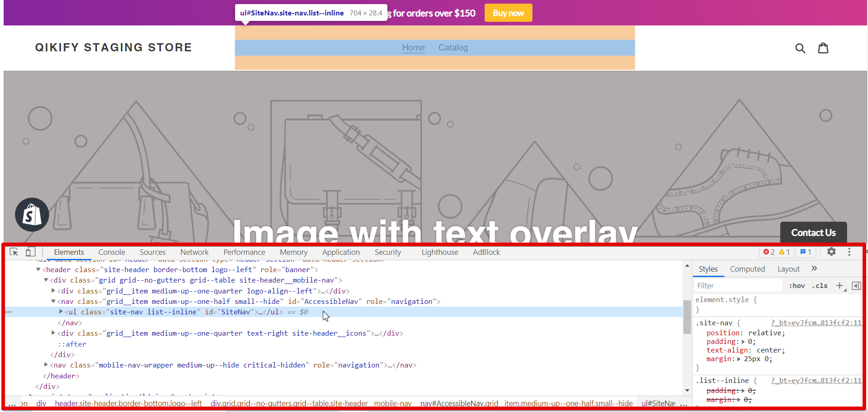Click the yellow warning count indicator
Image resolution: width=868 pixels, height=412 pixels.
784,252
